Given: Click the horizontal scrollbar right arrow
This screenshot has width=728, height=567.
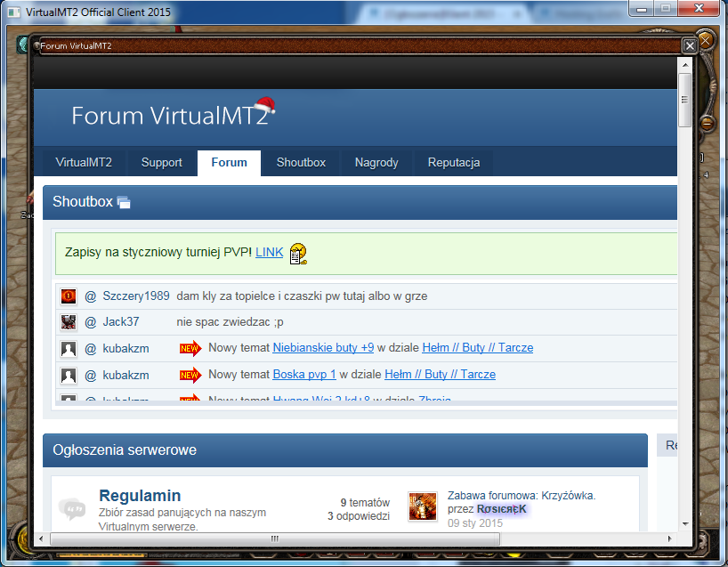Looking at the screenshot, I should [670, 539].
